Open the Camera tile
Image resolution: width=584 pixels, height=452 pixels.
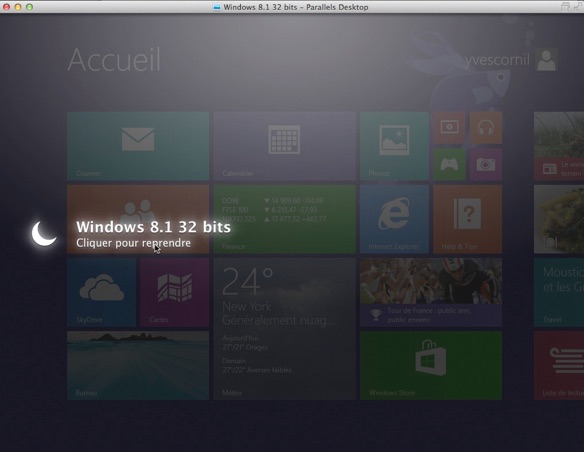pos(486,164)
